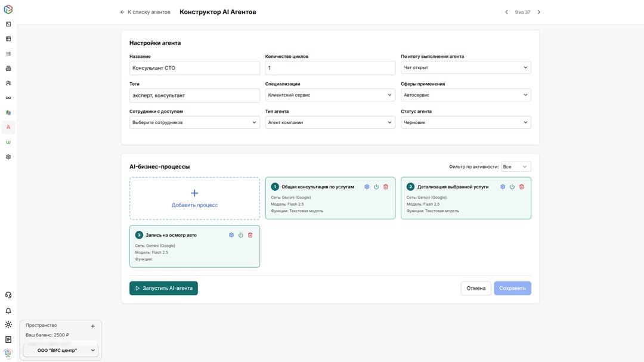Screen dimensions: 644x362
Task: Click 'Запустить AI-агента' button
Action: [x=163, y=288]
